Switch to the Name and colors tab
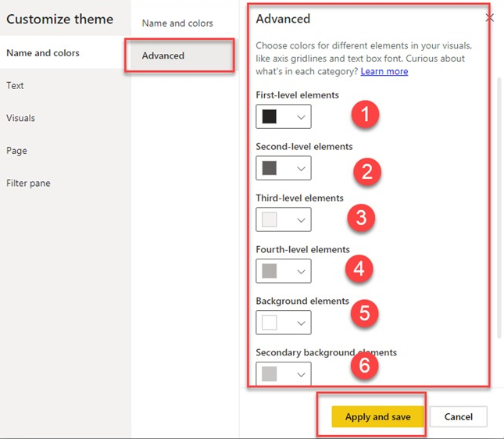 tap(177, 23)
